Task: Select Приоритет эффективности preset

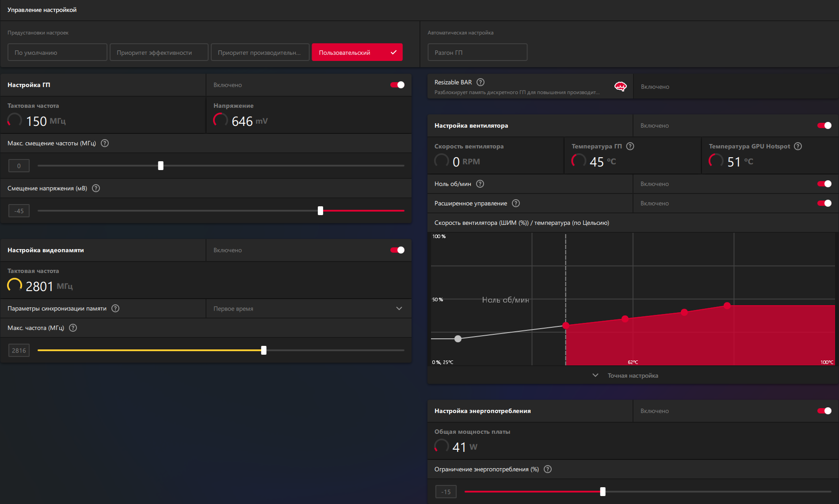Action: pyautogui.click(x=159, y=52)
